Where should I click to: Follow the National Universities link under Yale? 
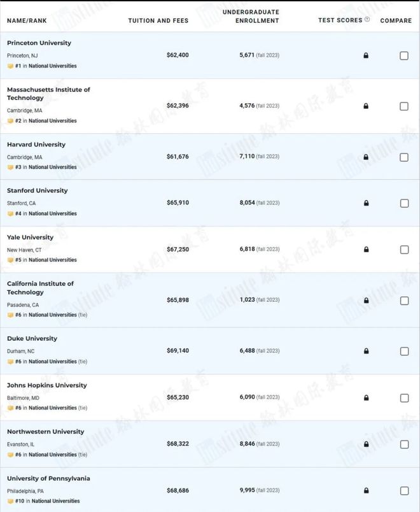pos(53,260)
